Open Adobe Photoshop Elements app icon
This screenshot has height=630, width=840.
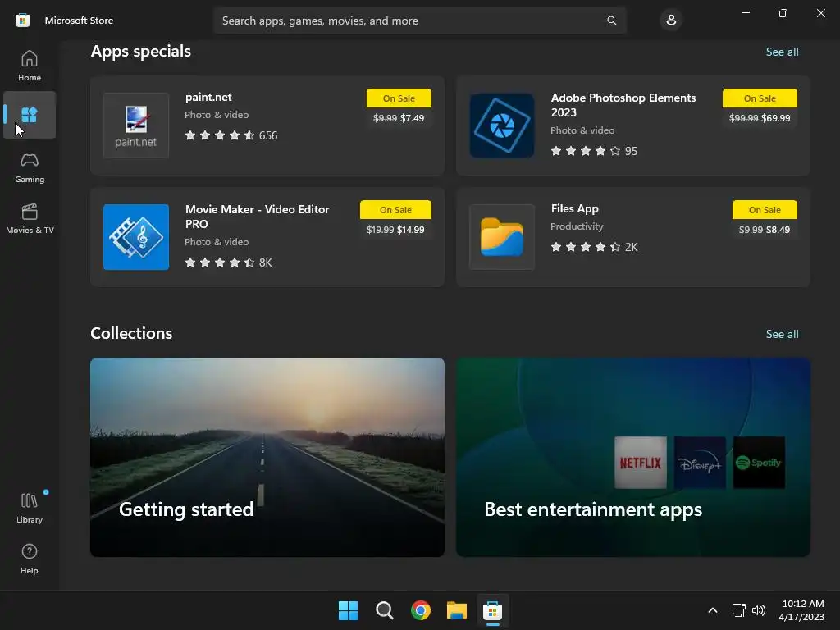click(x=502, y=126)
